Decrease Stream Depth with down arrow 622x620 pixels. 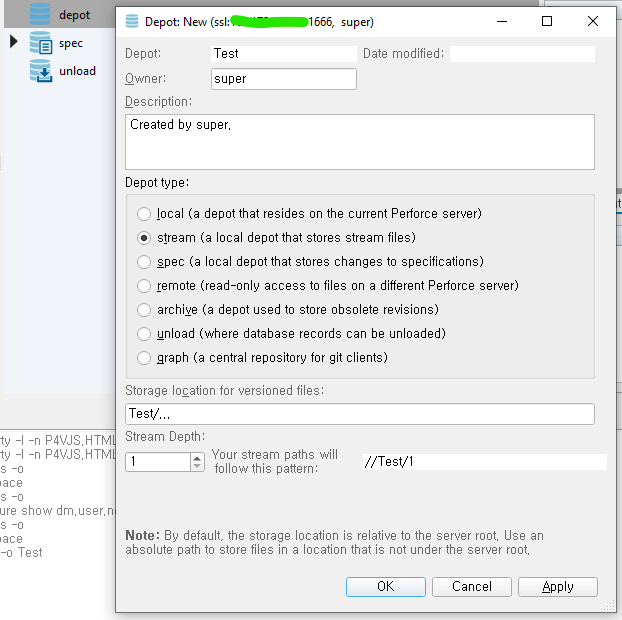[197, 466]
